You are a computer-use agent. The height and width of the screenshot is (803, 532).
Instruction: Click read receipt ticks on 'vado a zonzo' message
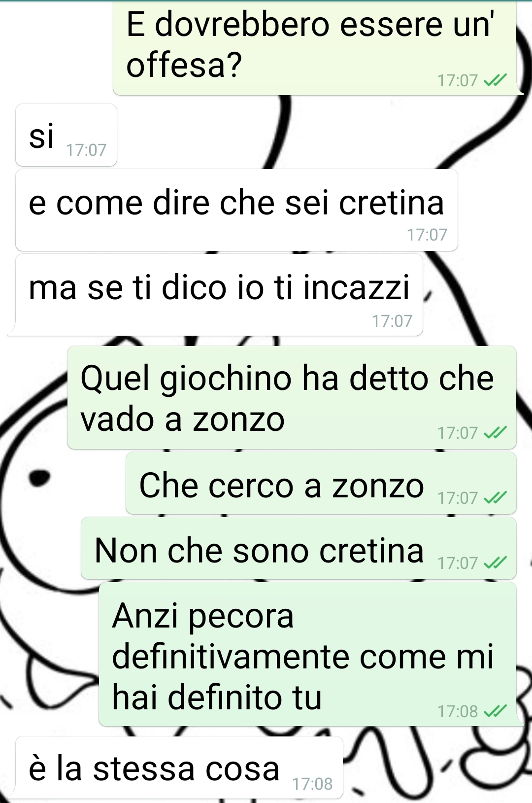[495, 433]
